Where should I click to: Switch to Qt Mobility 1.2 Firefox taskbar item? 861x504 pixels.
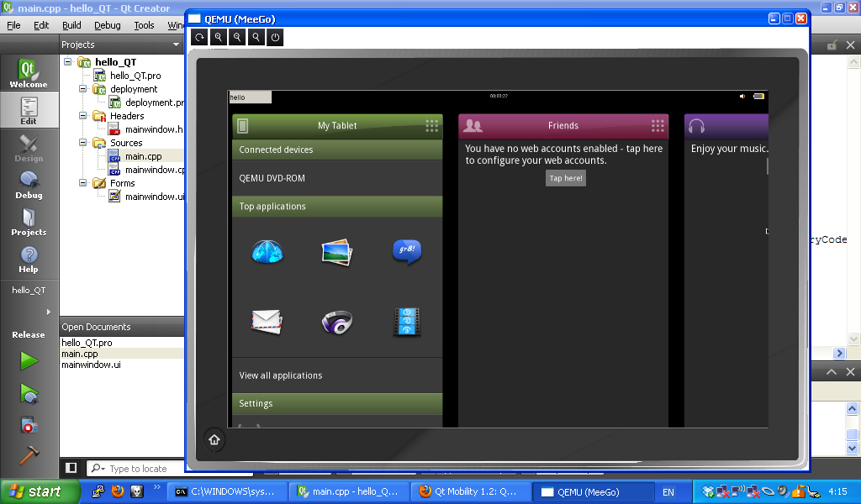click(x=471, y=492)
